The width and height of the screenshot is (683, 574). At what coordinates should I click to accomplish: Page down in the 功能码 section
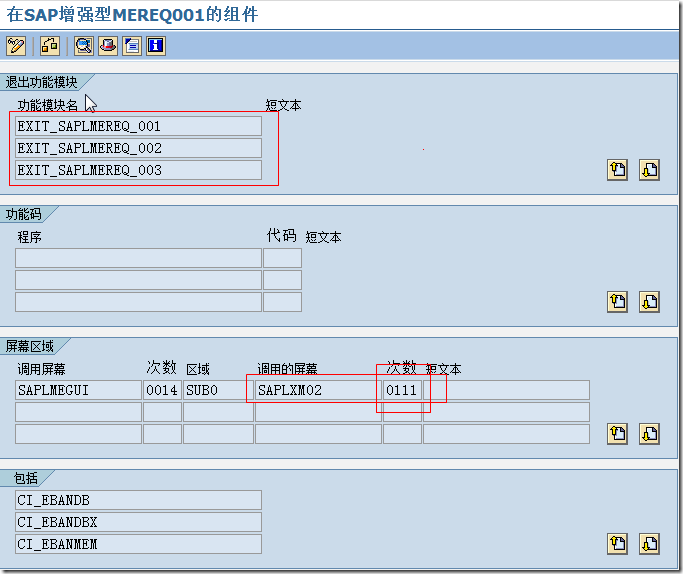pyautogui.click(x=649, y=302)
